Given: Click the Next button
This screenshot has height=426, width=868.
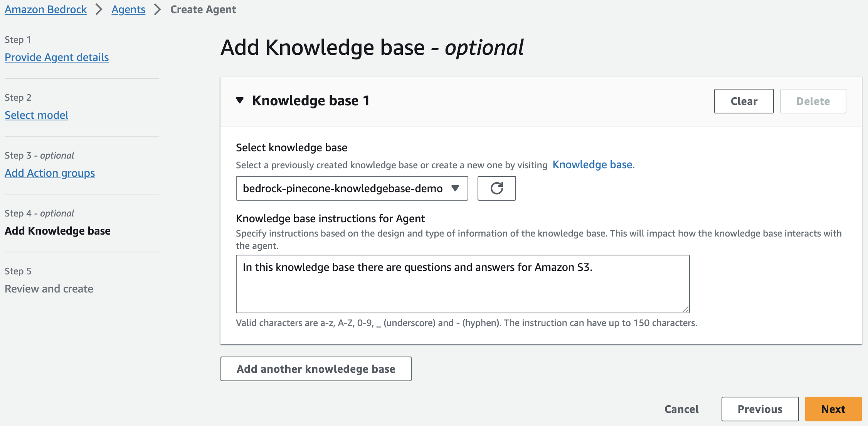Looking at the screenshot, I should coord(833,409).
